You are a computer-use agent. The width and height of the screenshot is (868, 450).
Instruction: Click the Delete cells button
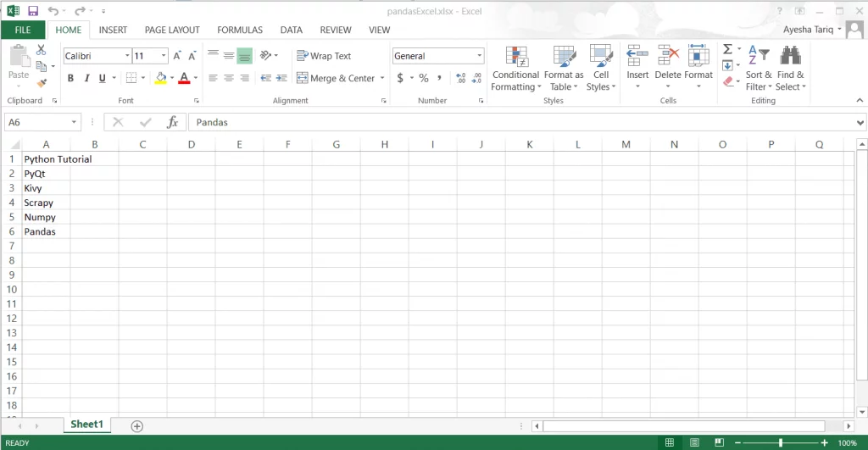point(668,68)
